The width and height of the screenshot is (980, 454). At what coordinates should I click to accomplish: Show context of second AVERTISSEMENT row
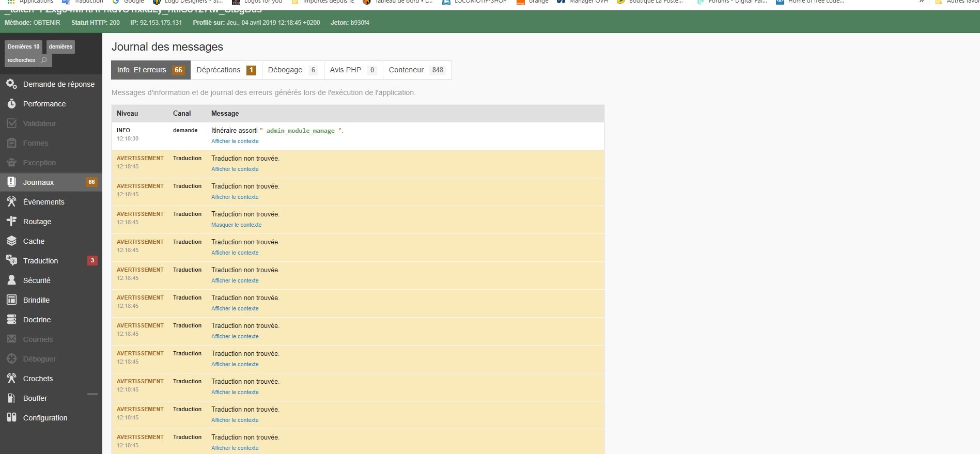[x=235, y=197]
